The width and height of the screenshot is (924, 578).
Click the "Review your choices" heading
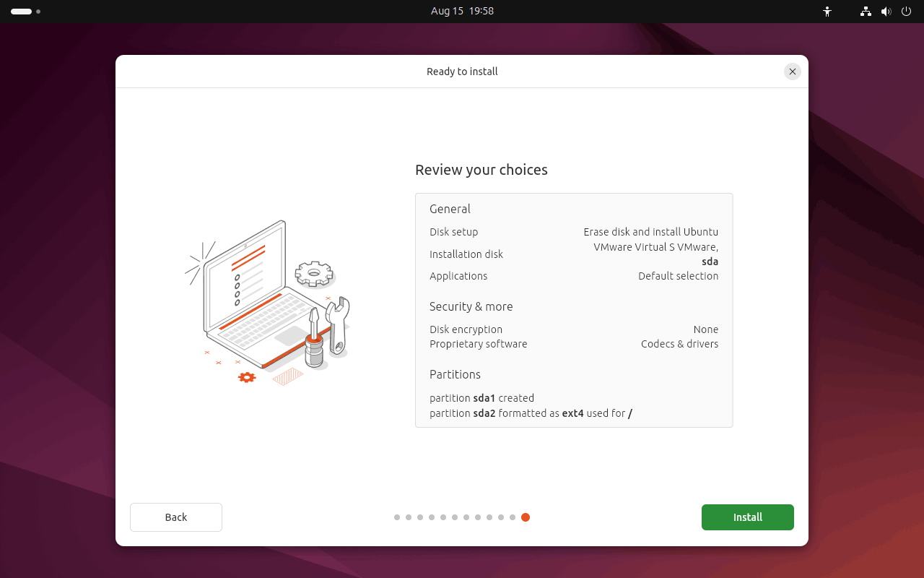click(481, 170)
